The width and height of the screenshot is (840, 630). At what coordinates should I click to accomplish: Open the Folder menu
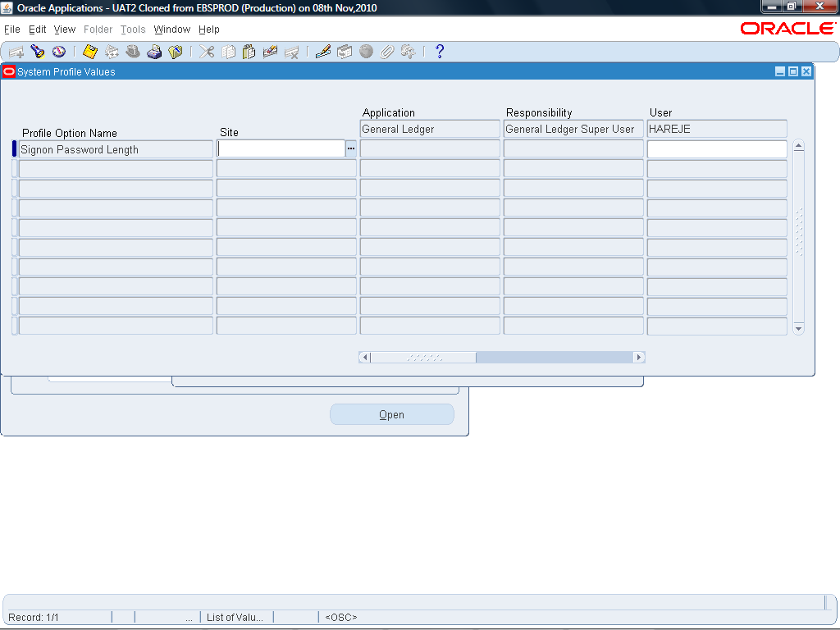tap(98, 29)
